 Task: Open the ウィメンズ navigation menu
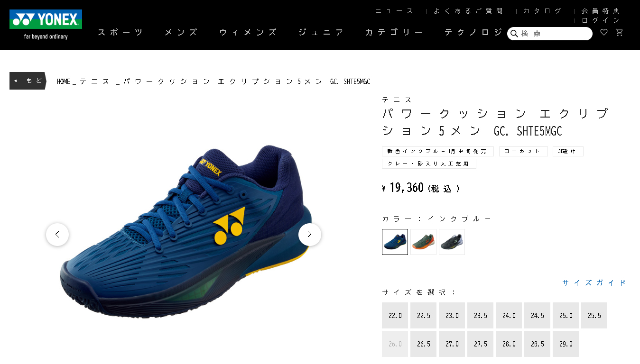248,32
